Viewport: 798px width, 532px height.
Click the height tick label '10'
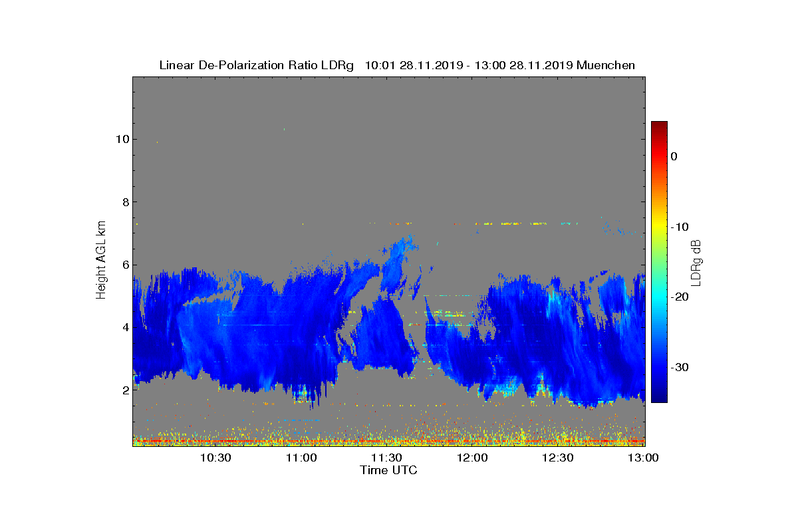(121, 139)
